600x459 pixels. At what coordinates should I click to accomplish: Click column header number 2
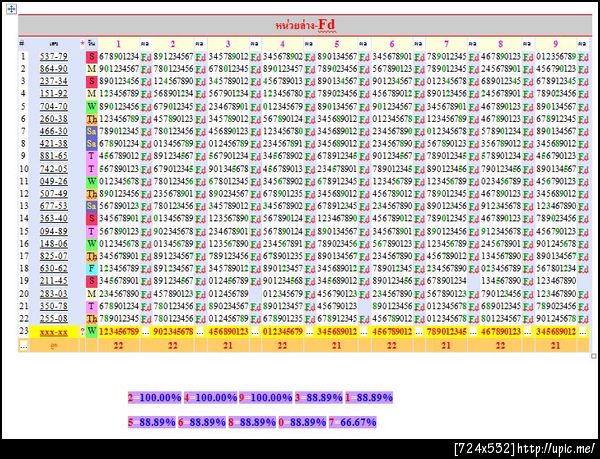click(173, 44)
